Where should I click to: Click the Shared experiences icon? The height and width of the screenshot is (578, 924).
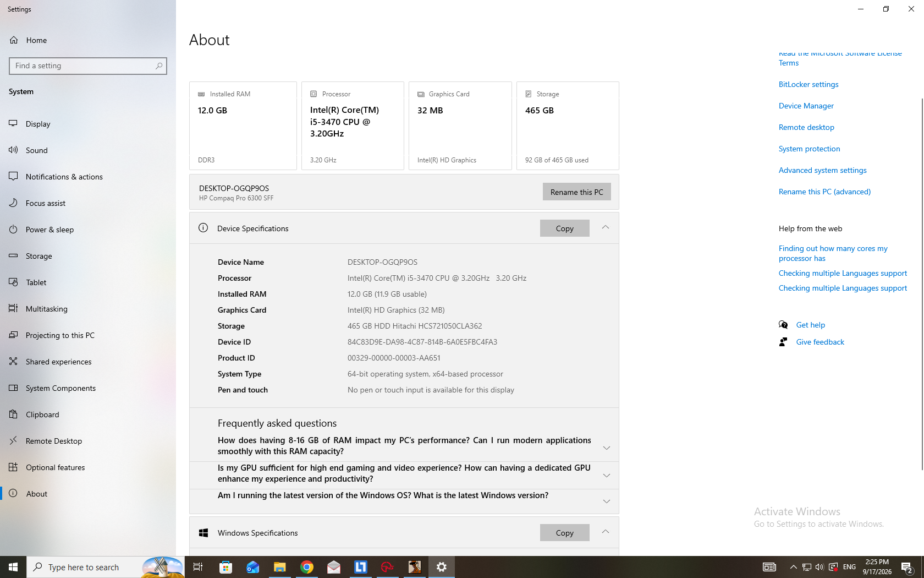(13, 361)
